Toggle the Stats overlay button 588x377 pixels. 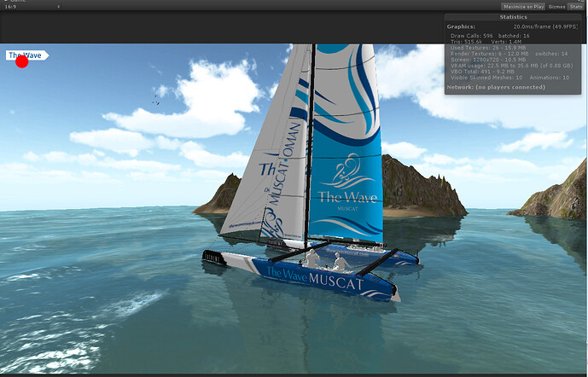[x=576, y=7]
